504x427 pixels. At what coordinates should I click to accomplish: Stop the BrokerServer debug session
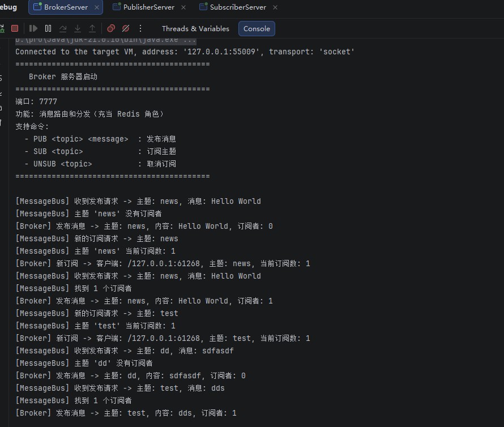tap(15, 29)
